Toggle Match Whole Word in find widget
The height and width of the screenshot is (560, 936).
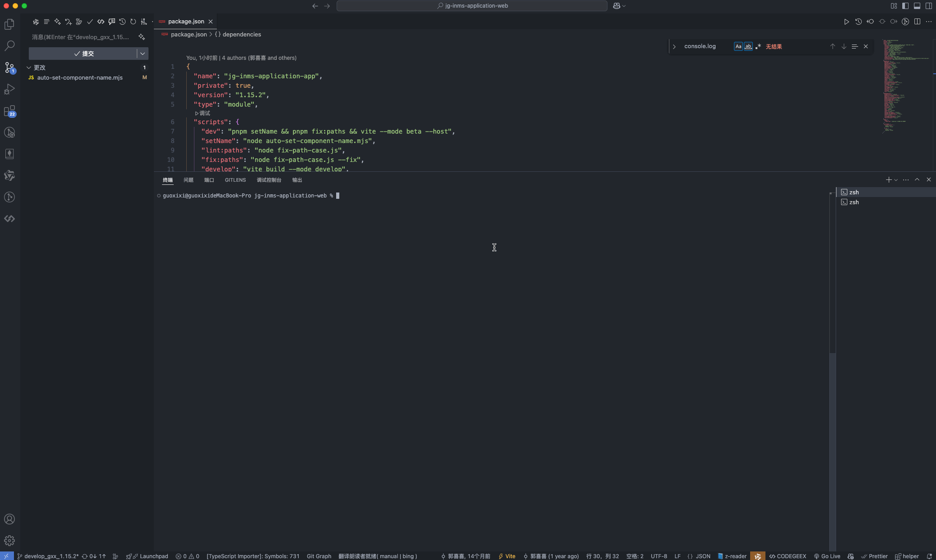point(748,46)
